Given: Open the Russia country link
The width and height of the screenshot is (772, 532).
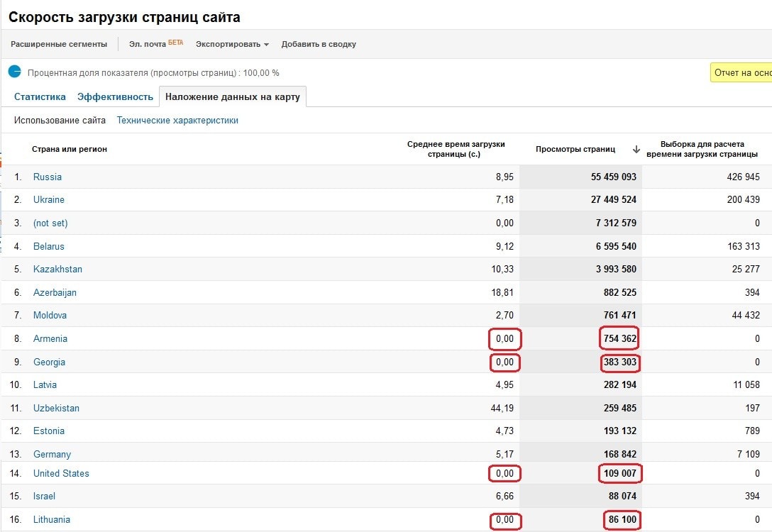Looking at the screenshot, I should tap(48, 177).
